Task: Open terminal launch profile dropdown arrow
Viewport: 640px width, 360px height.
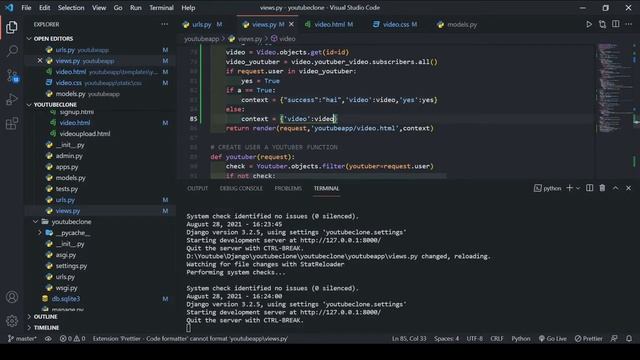Action: 578,188
